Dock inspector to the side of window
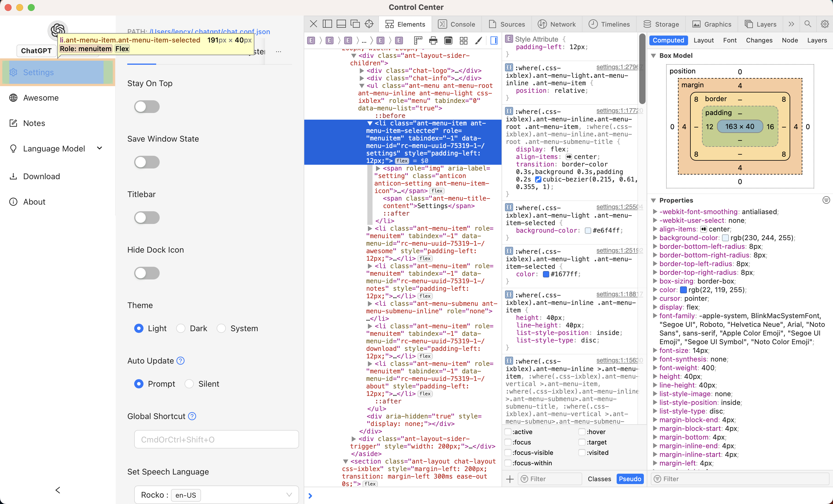Image resolution: width=833 pixels, height=504 pixels. pos(327,24)
